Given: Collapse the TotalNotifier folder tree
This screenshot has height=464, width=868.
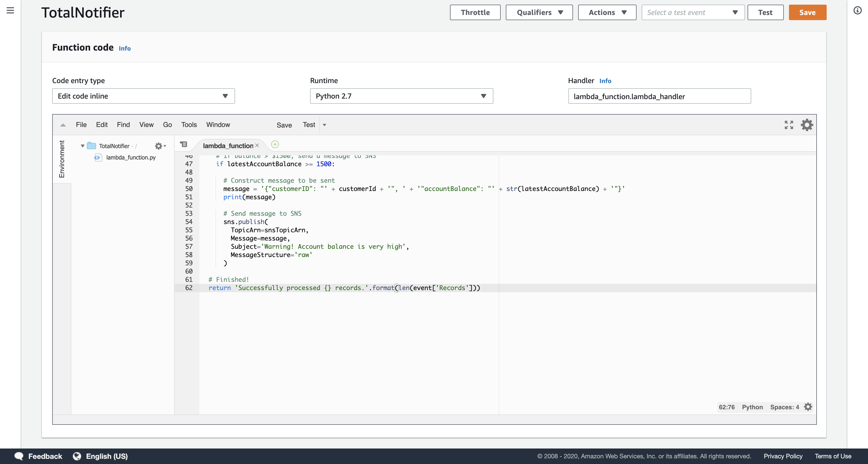Looking at the screenshot, I should pyautogui.click(x=83, y=146).
